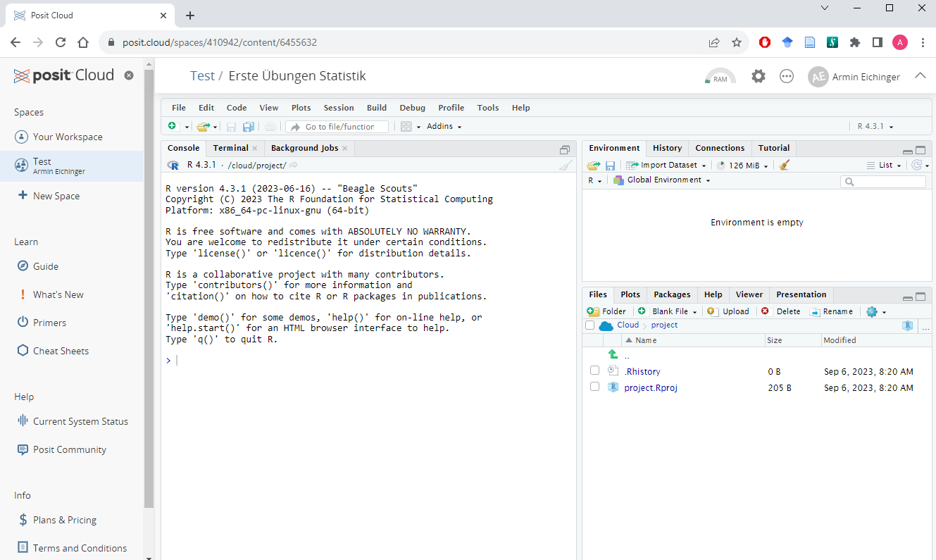Switch to the Packages tab
The height and width of the screenshot is (560, 936).
(672, 294)
